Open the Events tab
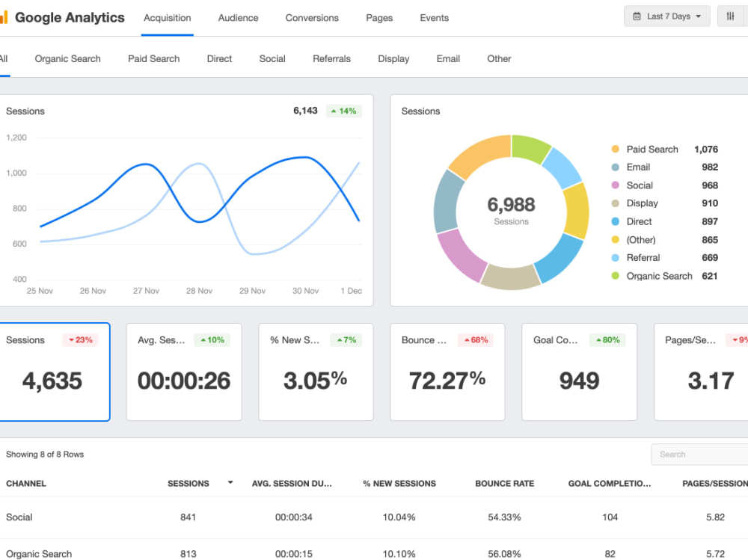748x560 pixels. coord(434,18)
